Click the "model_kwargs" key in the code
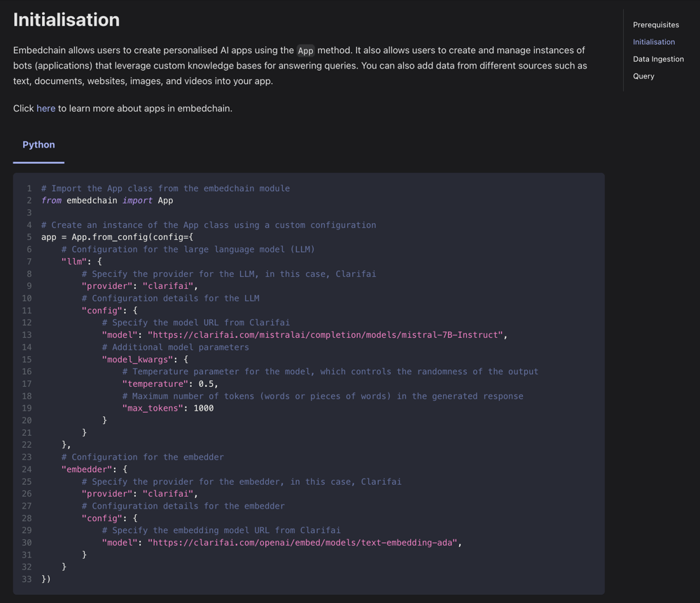The width and height of the screenshot is (700, 603). pyautogui.click(x=135, y=360)
